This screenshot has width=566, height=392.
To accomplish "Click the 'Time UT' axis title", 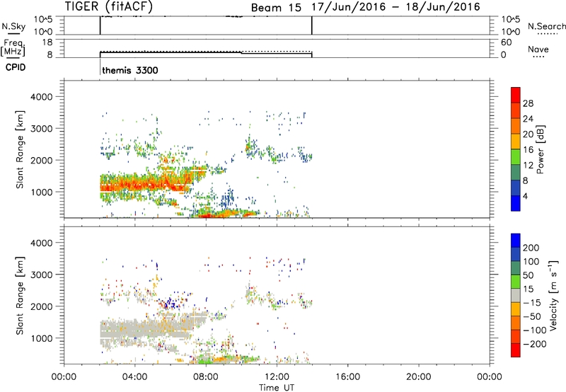I will [277, 388].
